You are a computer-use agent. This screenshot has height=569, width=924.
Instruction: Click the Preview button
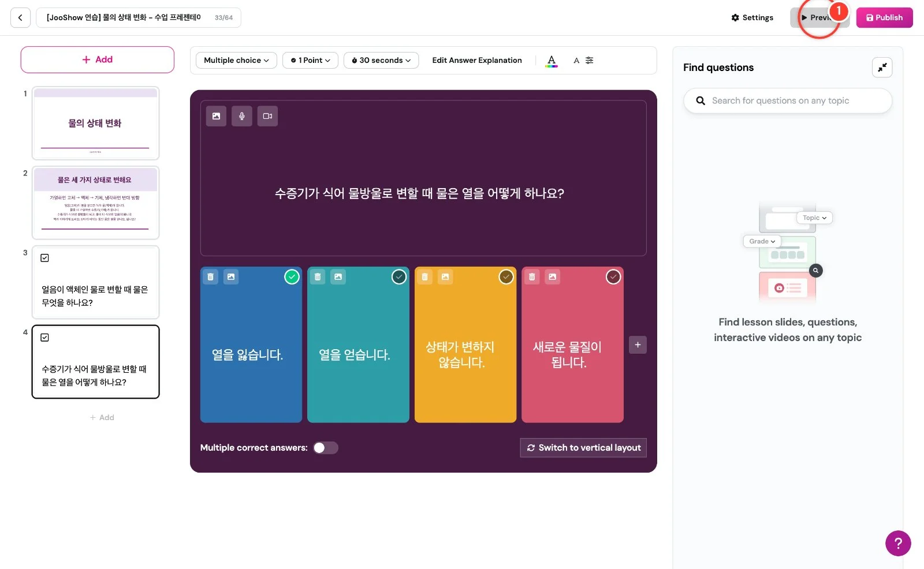coord(819,18)
